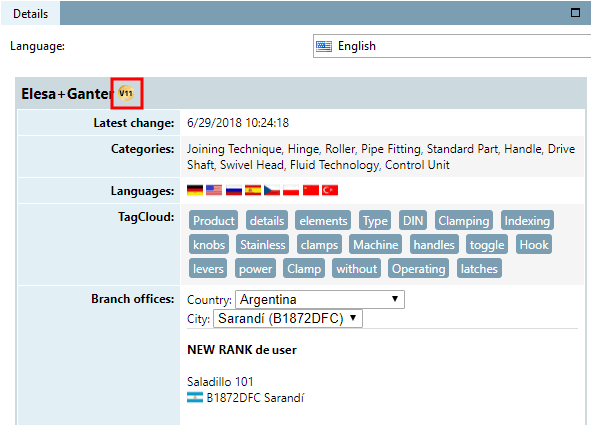Click the capitalized Clamp tag
This screenshot has height=425, width=591.
(x=304, y=269)
